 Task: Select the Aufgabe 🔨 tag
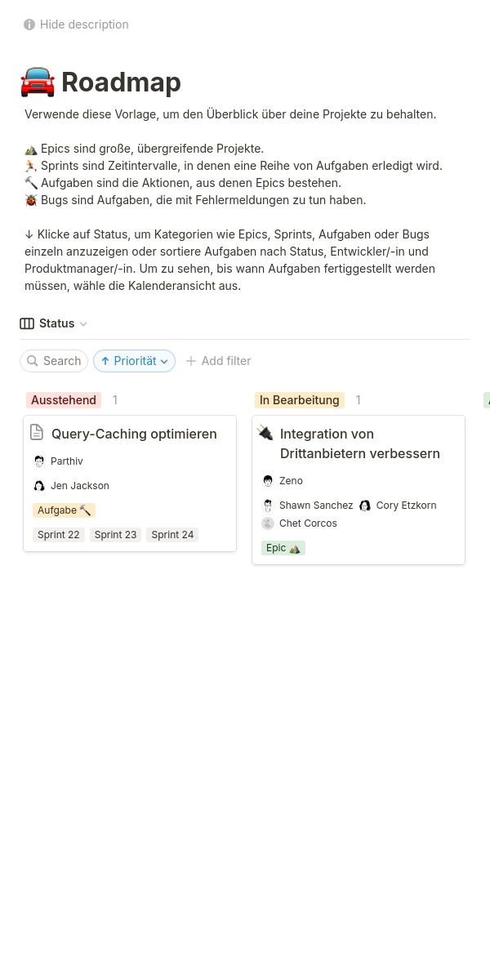64,510
